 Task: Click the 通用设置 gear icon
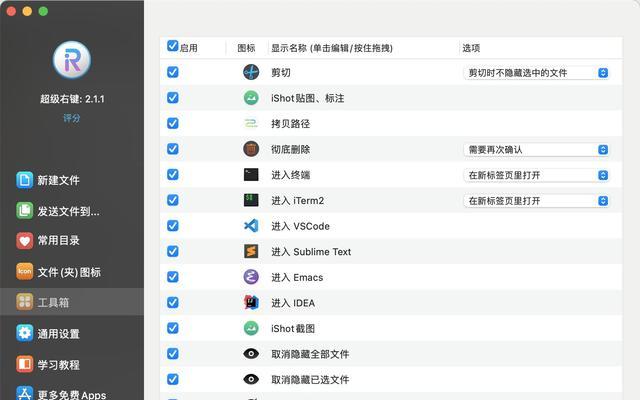tap(24, 333)
